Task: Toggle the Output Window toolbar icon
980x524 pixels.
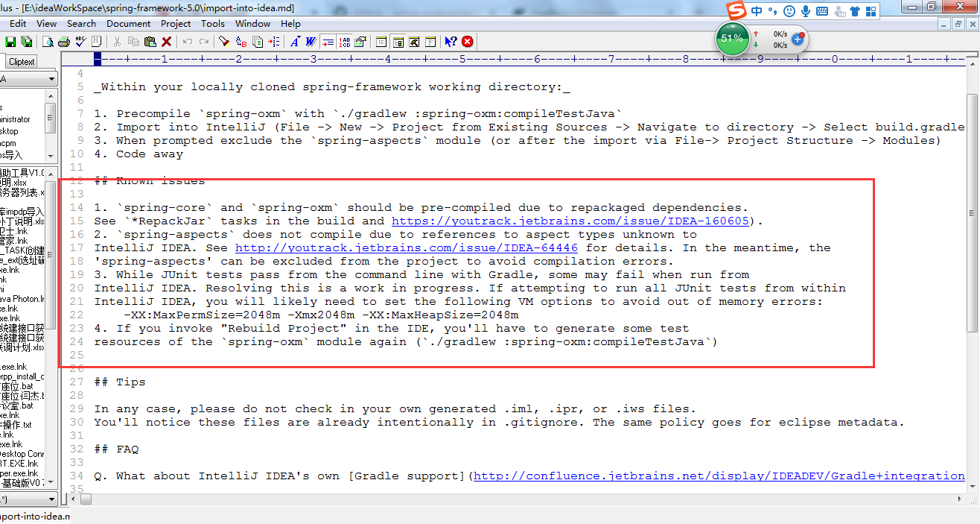Action: pyautogui.click(x=413, y=42)
